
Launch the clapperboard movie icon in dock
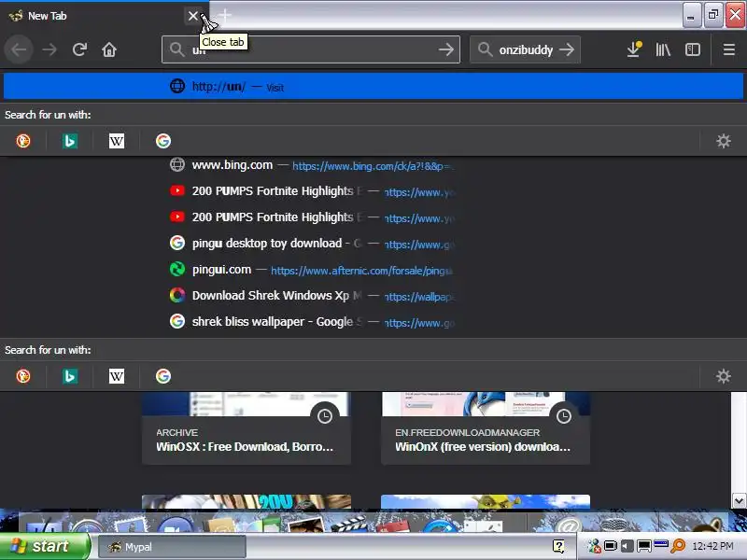point(348,525)
